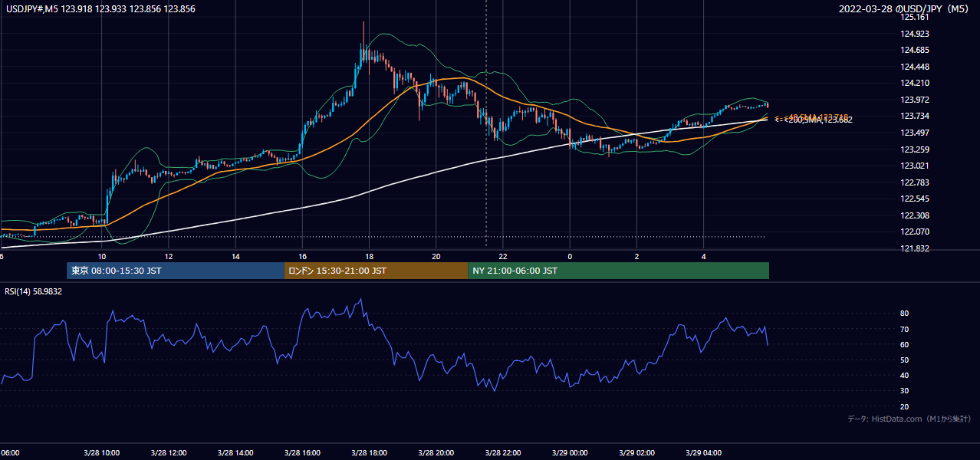This screenshot has width=980, height=460.
Task: Select the NY 21:00-06:00 JST session bar
Action: (618, 271)
